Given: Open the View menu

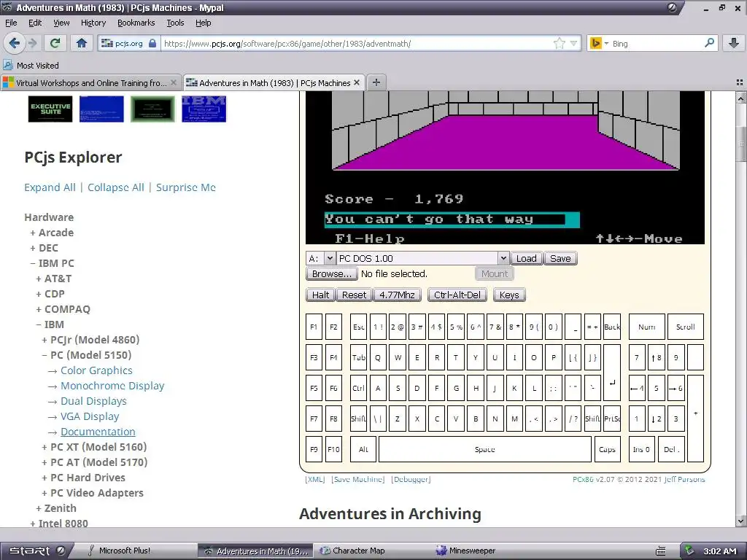Looking at the screenshot, I should coord(61,23).
